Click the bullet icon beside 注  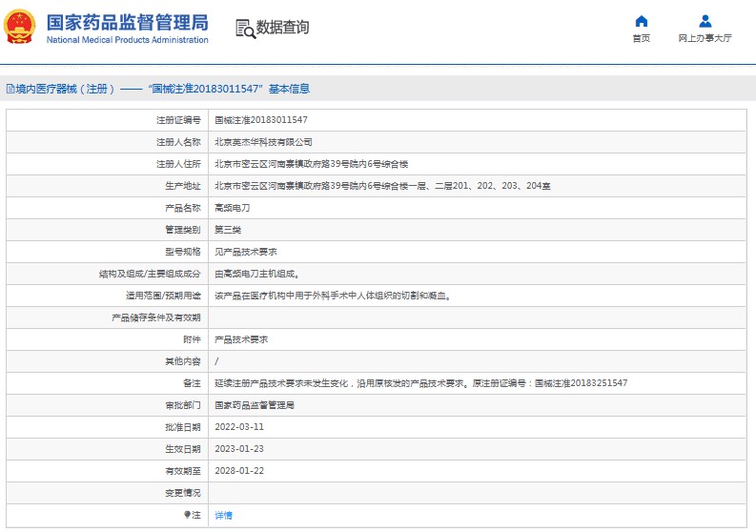(x=187, y=515)
